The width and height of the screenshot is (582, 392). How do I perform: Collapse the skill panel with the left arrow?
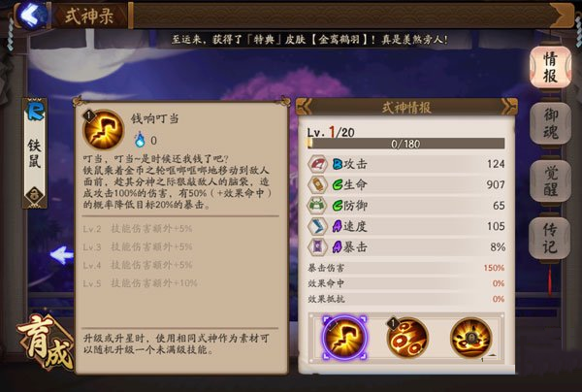(62, 255)
